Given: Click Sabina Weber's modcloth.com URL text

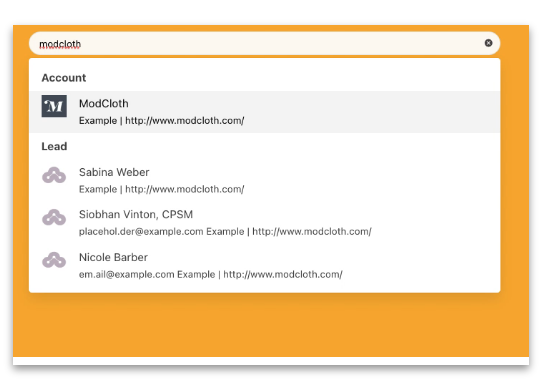Looking at the screenshot, I should (185, 189).
